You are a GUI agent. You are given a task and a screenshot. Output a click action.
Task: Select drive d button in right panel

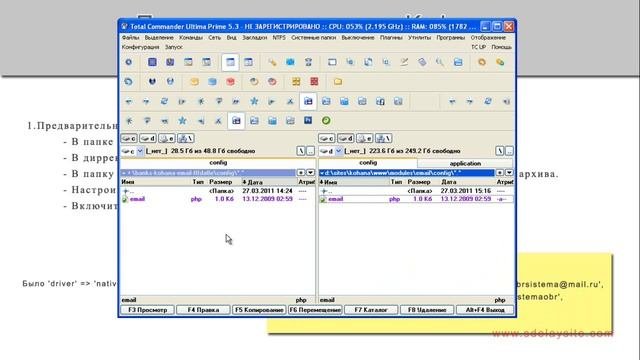point(346,138)
